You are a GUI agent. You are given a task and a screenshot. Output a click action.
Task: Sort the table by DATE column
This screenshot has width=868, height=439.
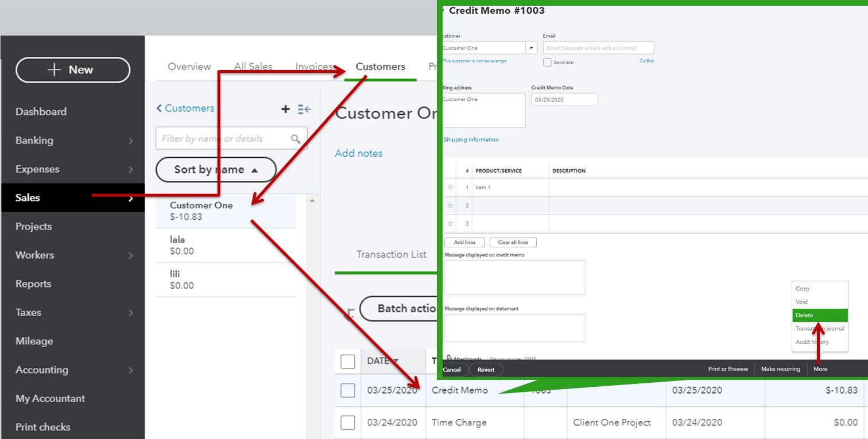(x=383, y=361)
